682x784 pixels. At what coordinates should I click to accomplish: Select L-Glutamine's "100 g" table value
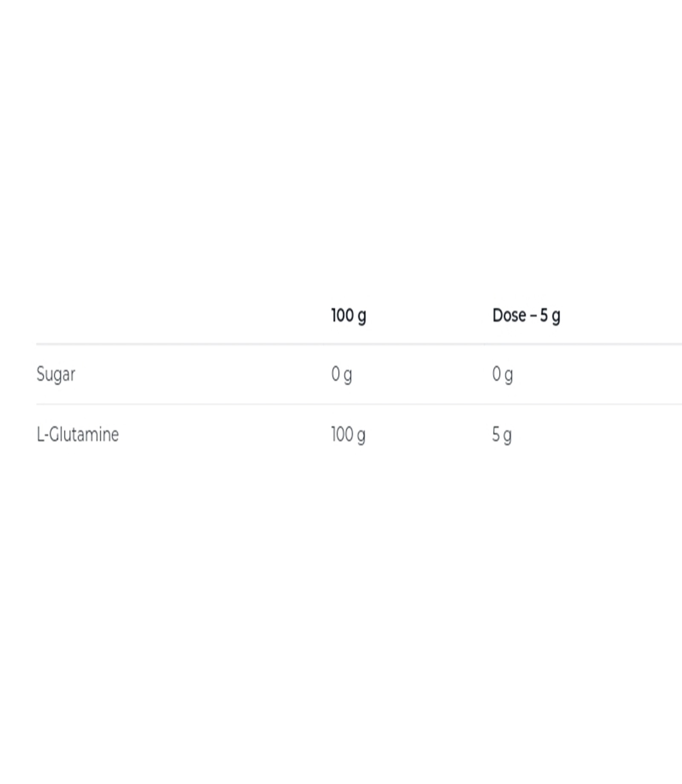[348, 435]
